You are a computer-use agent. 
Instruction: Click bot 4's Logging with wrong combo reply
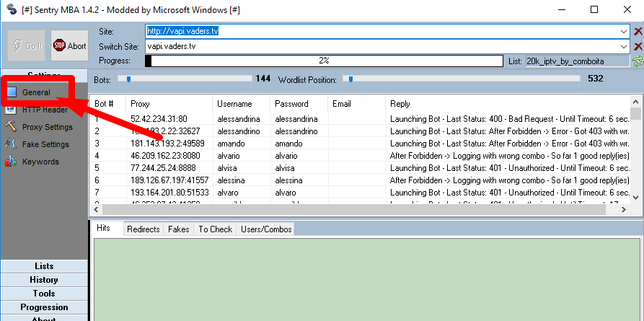coord(509,156)
